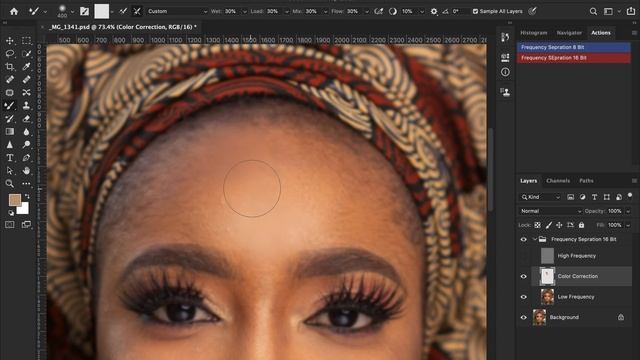Show the High Frequency layer
640x360 pixels.
click(524, 256)
